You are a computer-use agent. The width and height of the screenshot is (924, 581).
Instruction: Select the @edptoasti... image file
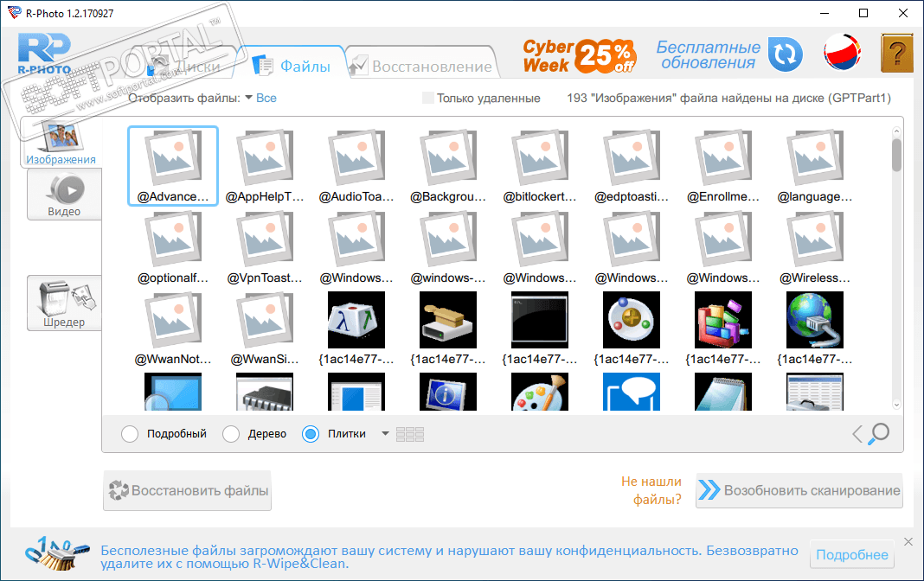[x=632, y=166]
